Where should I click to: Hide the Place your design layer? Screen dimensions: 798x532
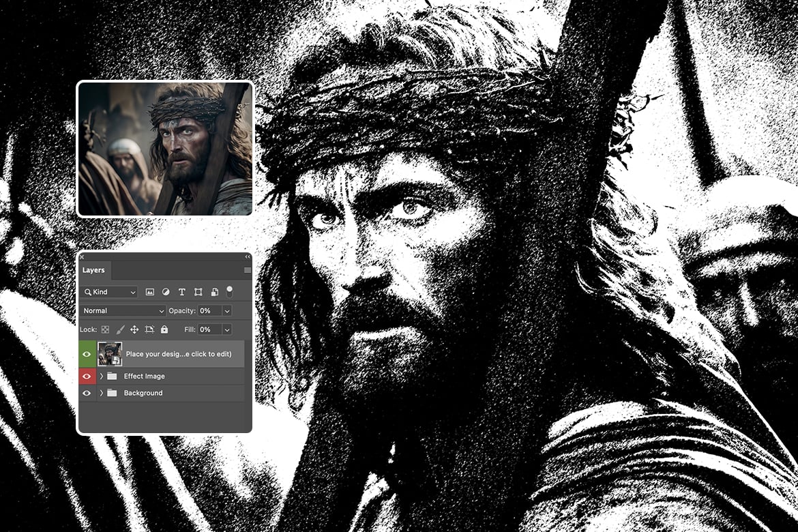(x=87, y=354)
